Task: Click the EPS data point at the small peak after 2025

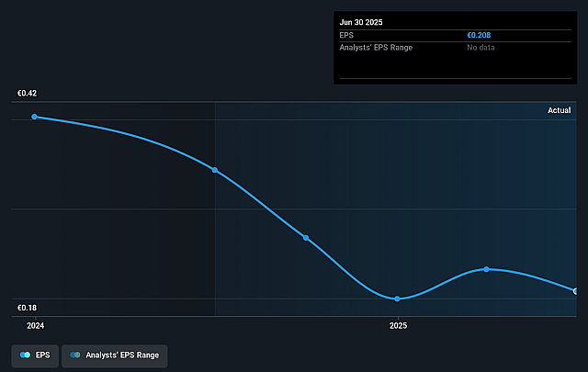Action: tap(486, 269)
